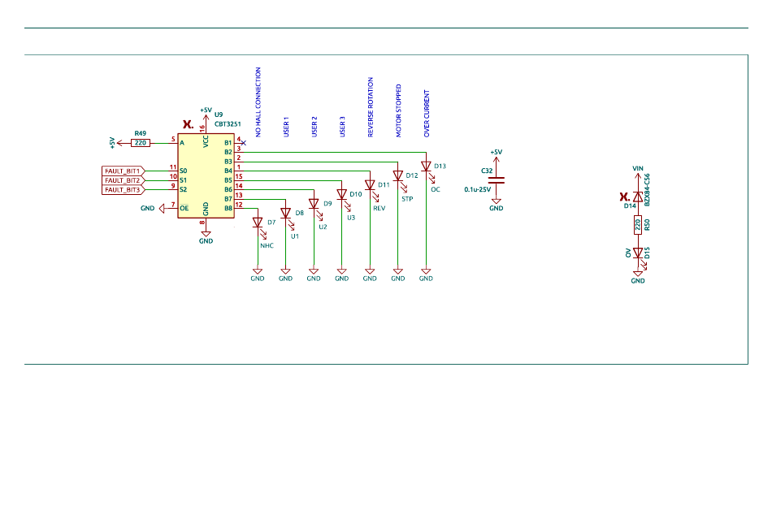This screenshot has height=532, width=772.
Task: Select the FAULT_BIT1 net label
Action: coord(123,171)
